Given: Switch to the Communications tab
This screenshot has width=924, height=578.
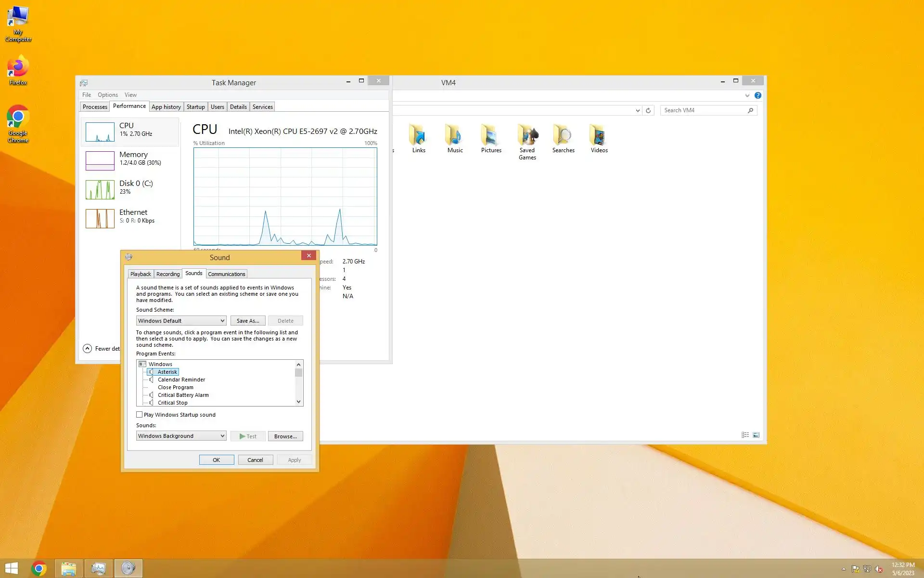Looking at the screenshot, I should click(226, 274).
